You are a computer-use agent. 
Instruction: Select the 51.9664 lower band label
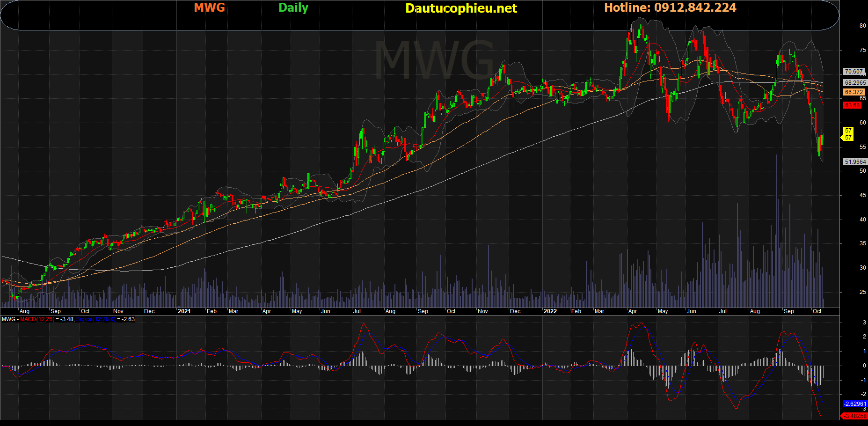pyautogui.click(x=855, y=162)
